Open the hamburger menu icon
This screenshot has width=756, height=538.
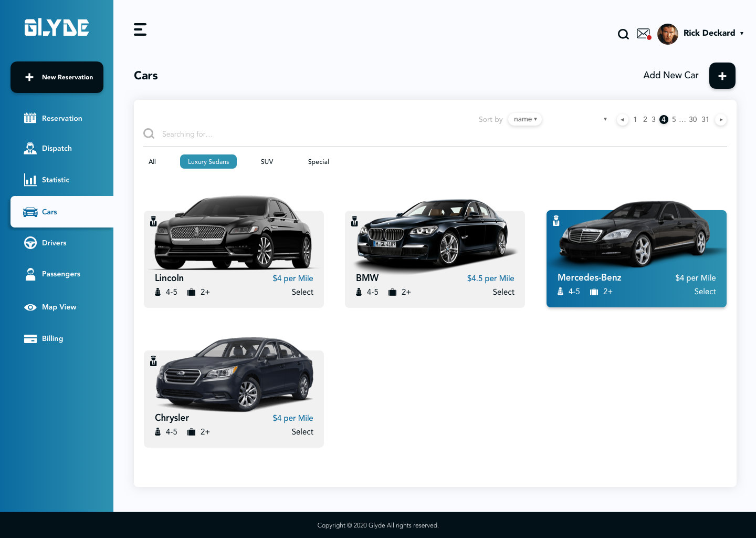140,29
